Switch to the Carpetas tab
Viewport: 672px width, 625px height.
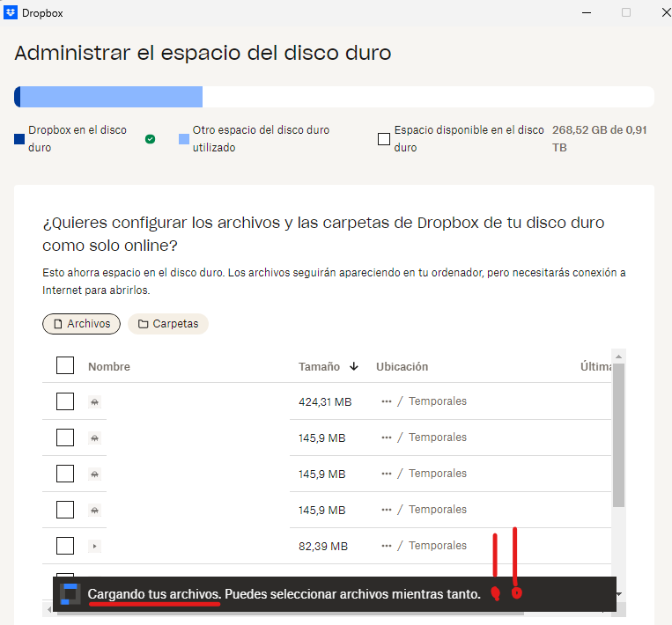pos(168,324)
